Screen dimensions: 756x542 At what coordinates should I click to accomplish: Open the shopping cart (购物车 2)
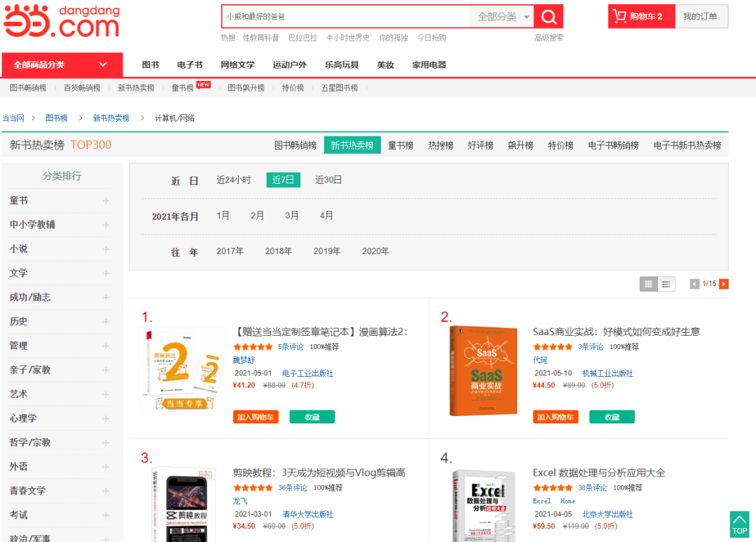click(642, 16)
